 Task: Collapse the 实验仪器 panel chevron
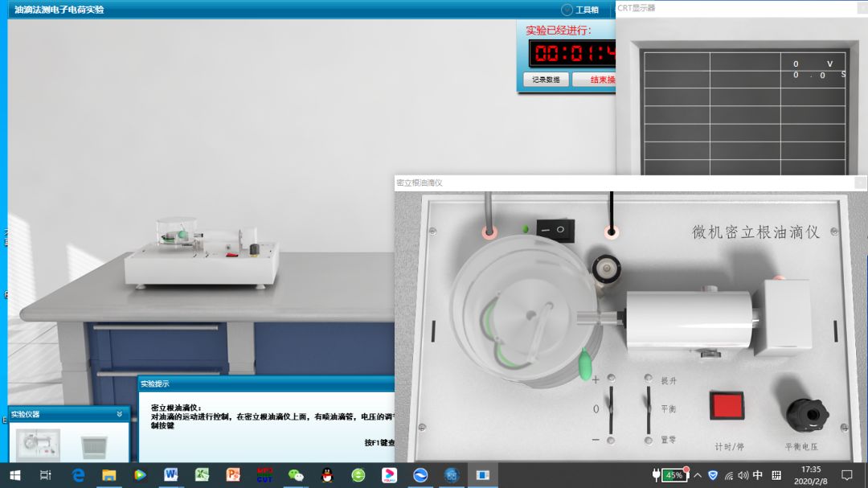pos(120,414)
